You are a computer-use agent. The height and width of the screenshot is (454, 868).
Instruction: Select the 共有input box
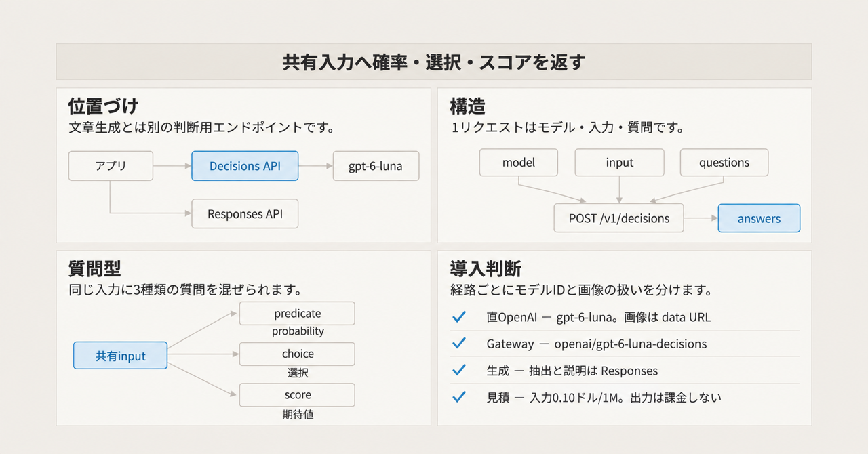click(120, 355)
